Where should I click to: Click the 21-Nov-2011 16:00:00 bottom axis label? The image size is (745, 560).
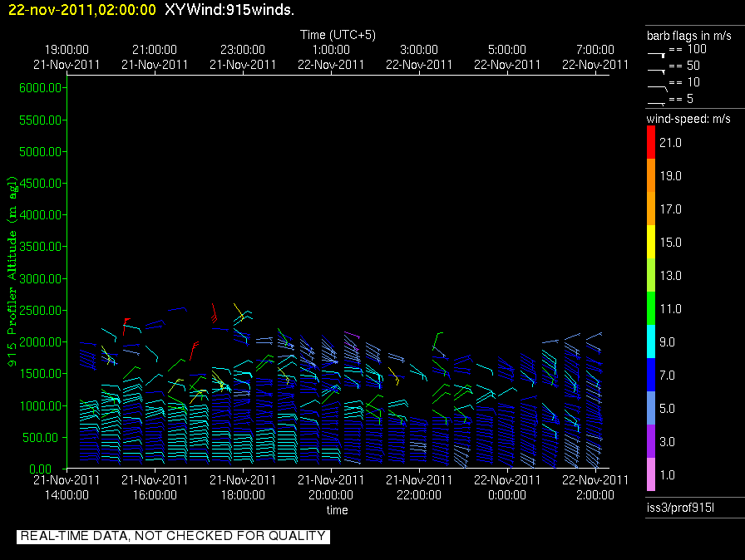tap(155, 488)
